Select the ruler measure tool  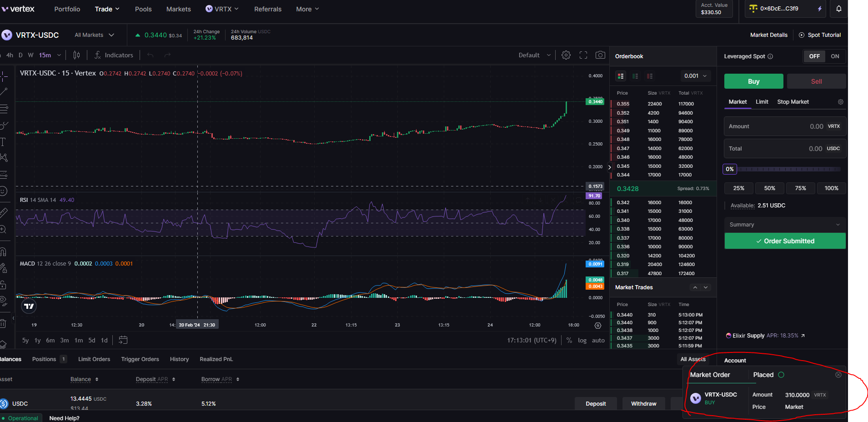coord(4,212)
